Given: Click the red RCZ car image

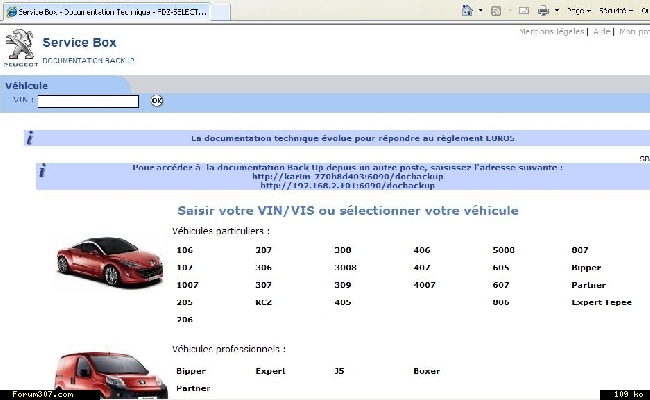Looking at the screenshot, I should pyautogui.click(x=110, y=261).
